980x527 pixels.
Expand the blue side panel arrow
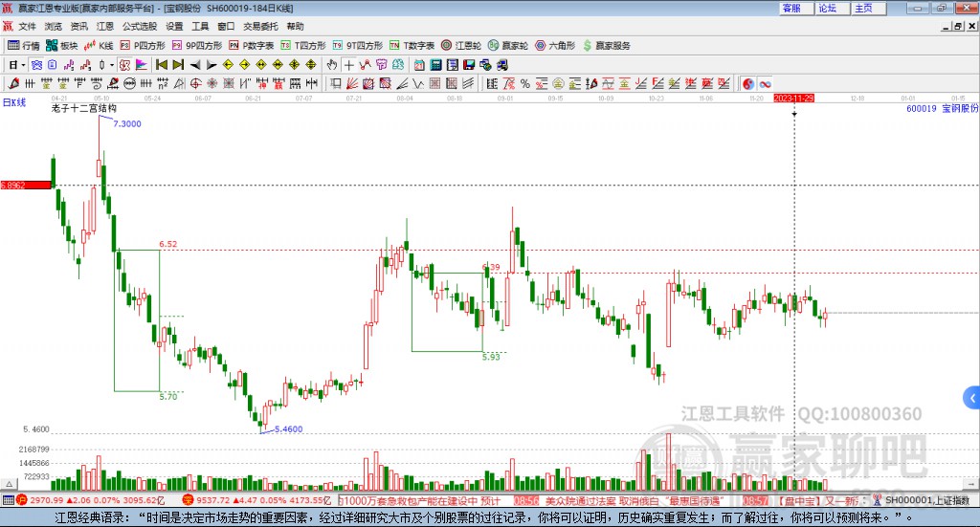pos(972,398)
